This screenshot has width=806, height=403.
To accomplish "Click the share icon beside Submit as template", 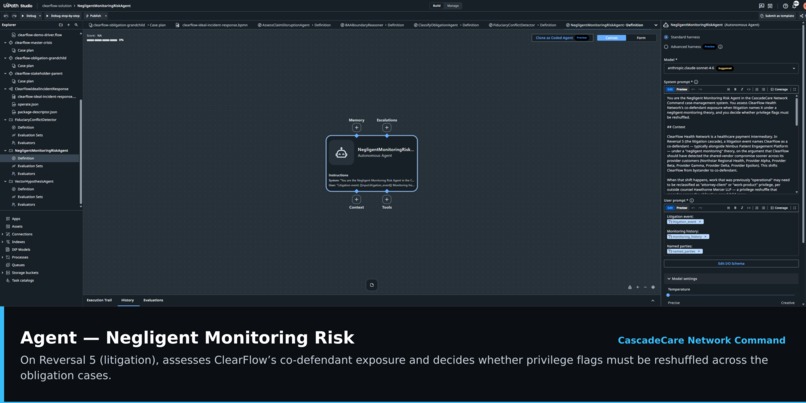I will [x=802, y=16].
